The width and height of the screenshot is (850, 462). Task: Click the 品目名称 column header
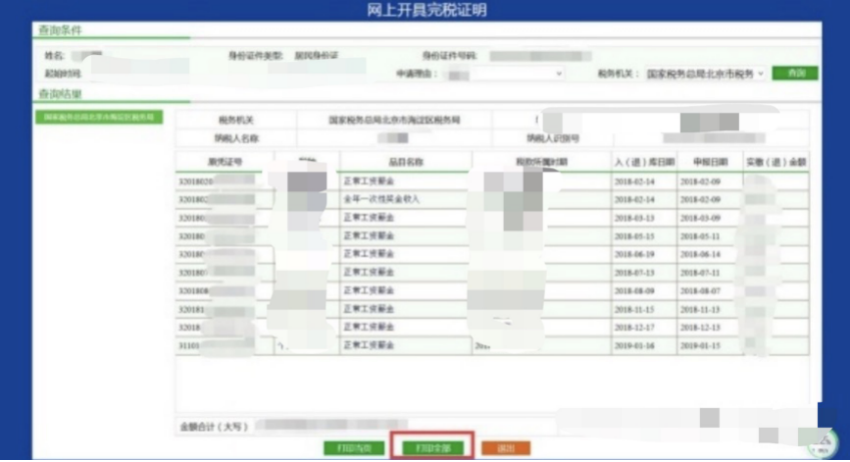click(x=405, y=161)
